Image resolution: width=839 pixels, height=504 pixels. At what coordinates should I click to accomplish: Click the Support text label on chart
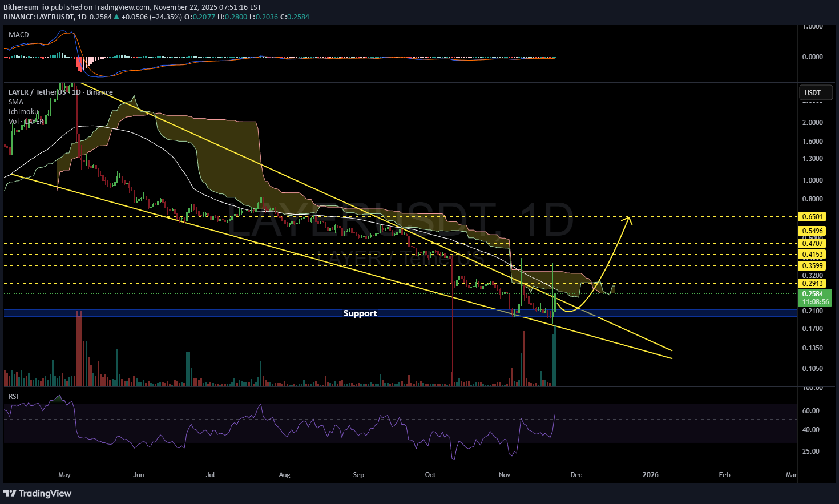[360, 313]
